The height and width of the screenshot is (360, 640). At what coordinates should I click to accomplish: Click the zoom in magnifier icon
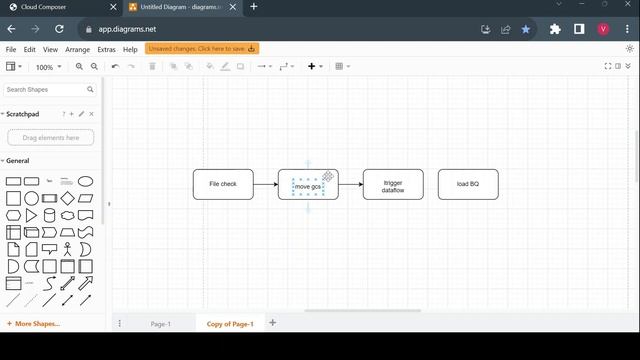pyautogui.click(x=79, y=66)
